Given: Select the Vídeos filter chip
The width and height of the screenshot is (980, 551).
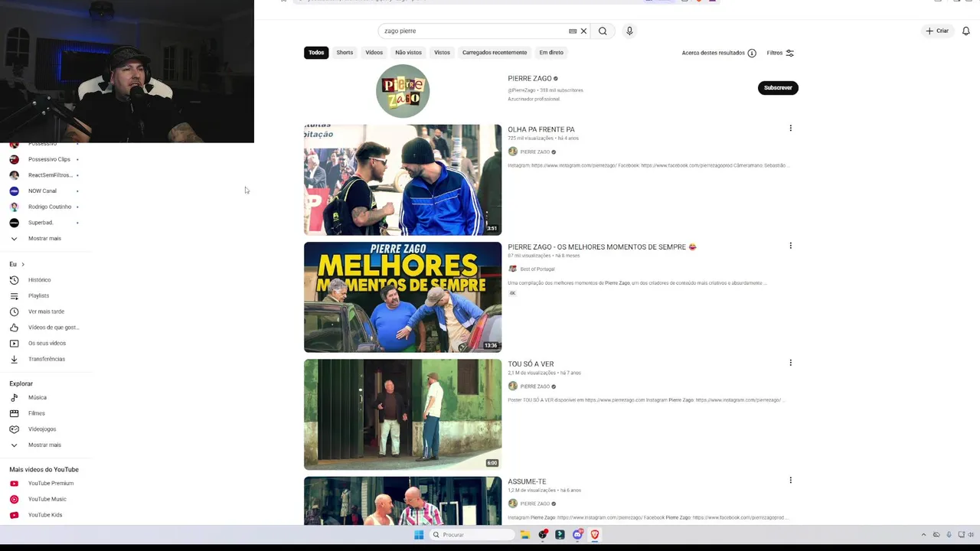Looking at the screenshot, I should tap(374, 53).
